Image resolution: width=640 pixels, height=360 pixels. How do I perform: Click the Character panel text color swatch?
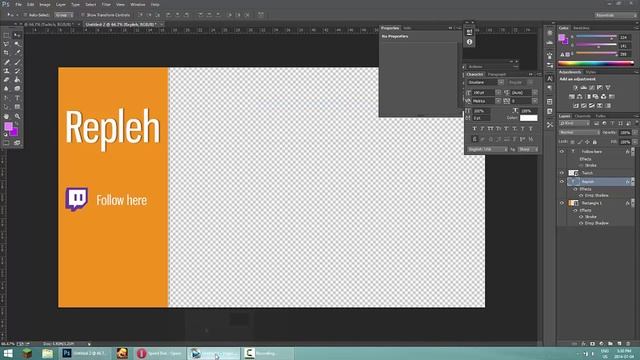pyautogui.click(x=529, y=118)
